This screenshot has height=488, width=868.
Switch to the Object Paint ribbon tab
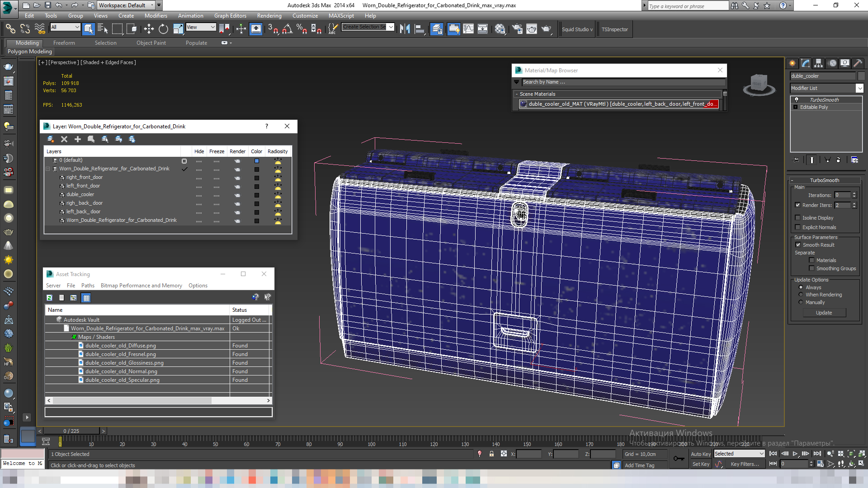click(151, 43)
